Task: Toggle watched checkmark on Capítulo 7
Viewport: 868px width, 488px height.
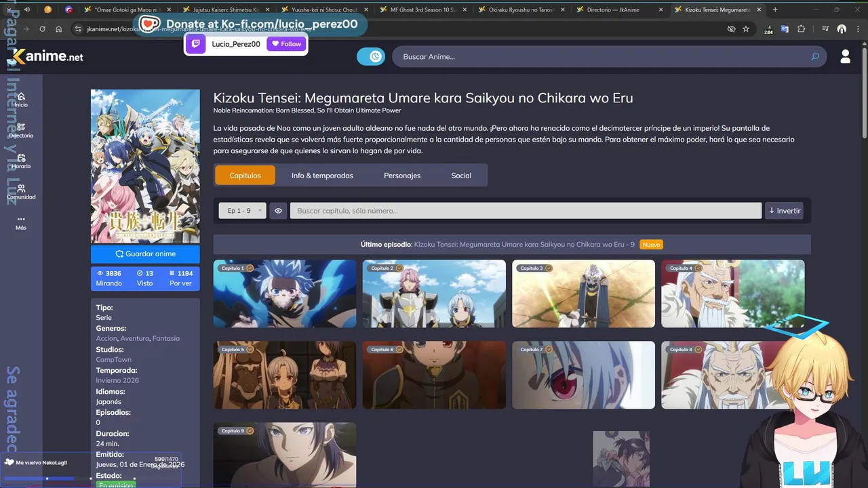Action: click(x=549, y=350)
